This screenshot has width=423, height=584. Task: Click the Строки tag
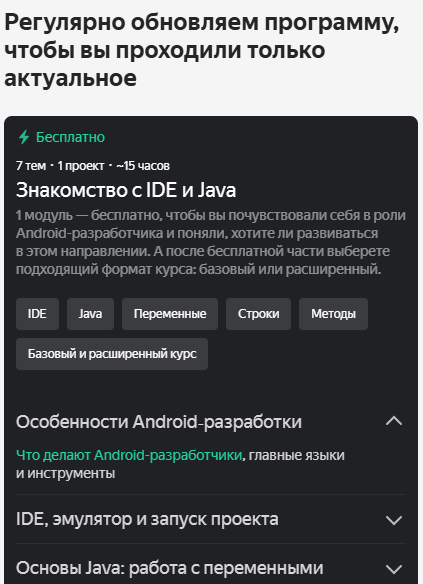(258, 314)
